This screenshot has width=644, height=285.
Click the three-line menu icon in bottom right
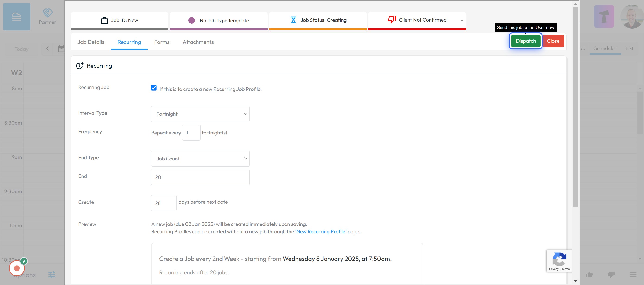tap(633, 275)
